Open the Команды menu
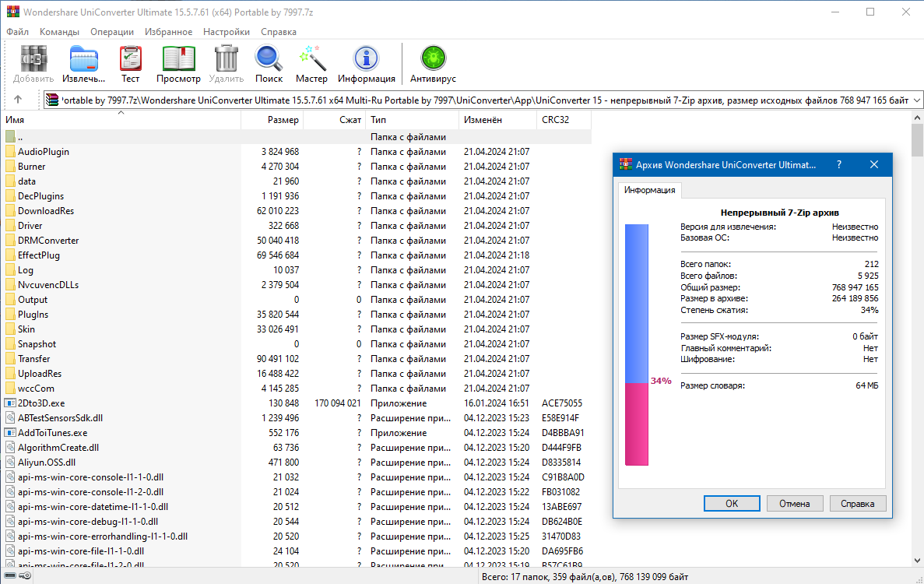 pyautogui.click(x=59, y=32)
